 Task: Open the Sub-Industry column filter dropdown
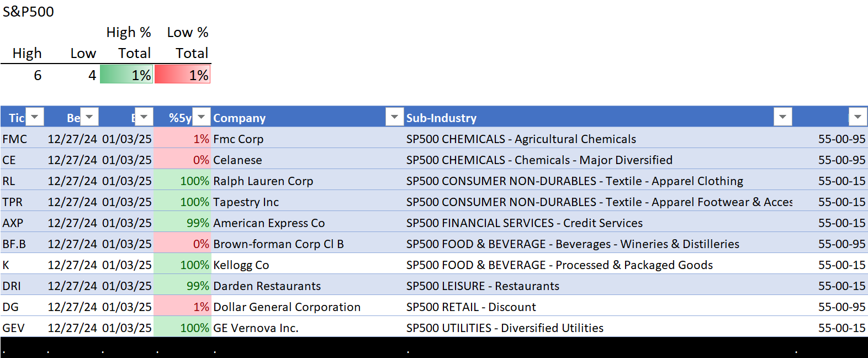[x=782, y=117]
